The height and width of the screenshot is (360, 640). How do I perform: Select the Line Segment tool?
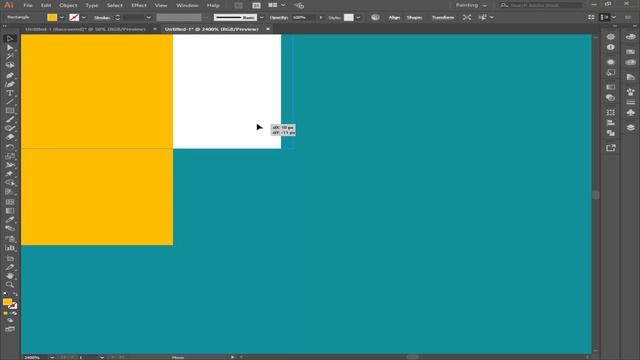(10, 102)
